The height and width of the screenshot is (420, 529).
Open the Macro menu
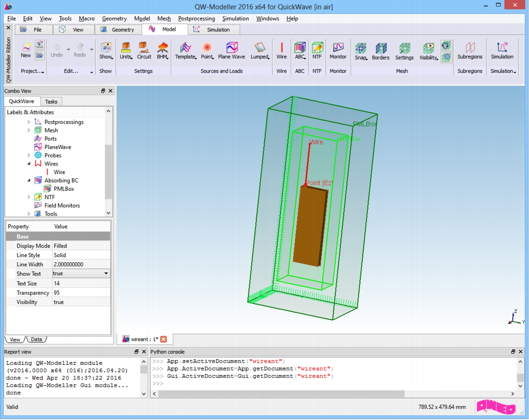87,19
